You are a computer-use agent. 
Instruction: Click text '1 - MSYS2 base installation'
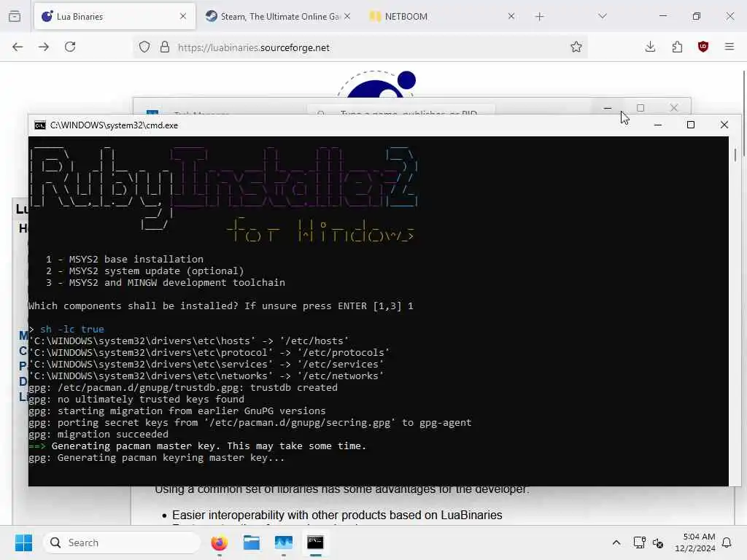coord(125,260)
